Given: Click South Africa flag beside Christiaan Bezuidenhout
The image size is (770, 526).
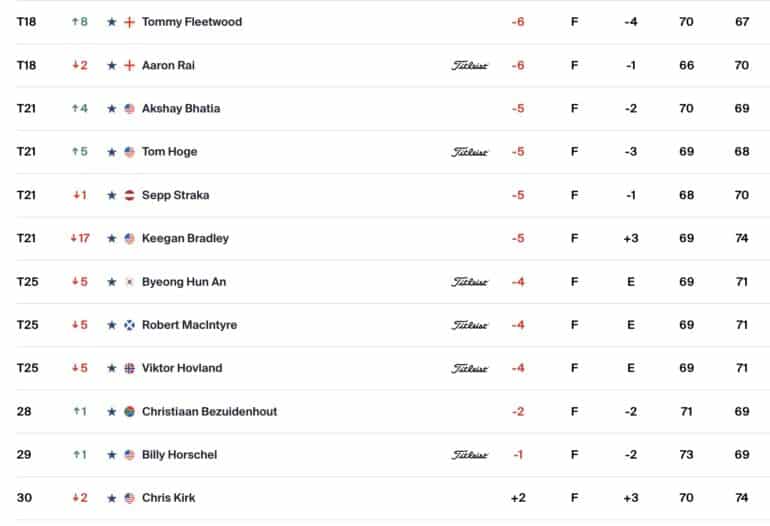Looking at the screenshot, I should pos(129,412).
